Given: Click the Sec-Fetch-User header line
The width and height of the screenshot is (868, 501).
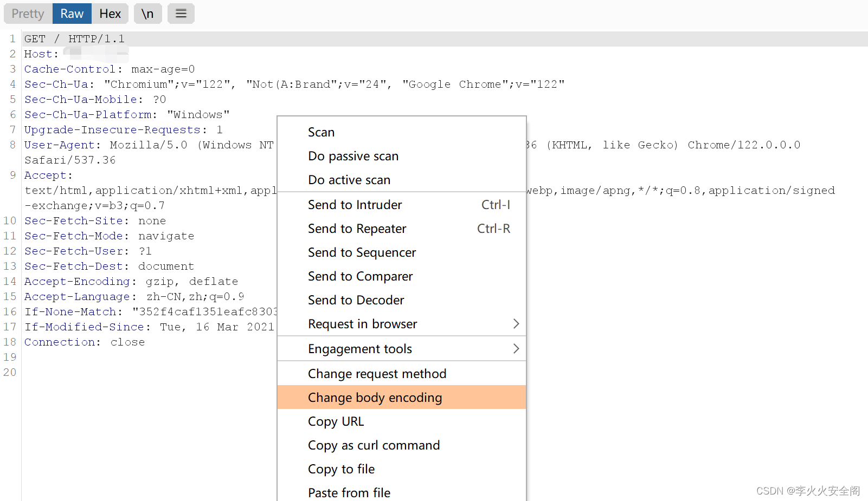Looking at the screenshot, I should [x=88, y=251].
